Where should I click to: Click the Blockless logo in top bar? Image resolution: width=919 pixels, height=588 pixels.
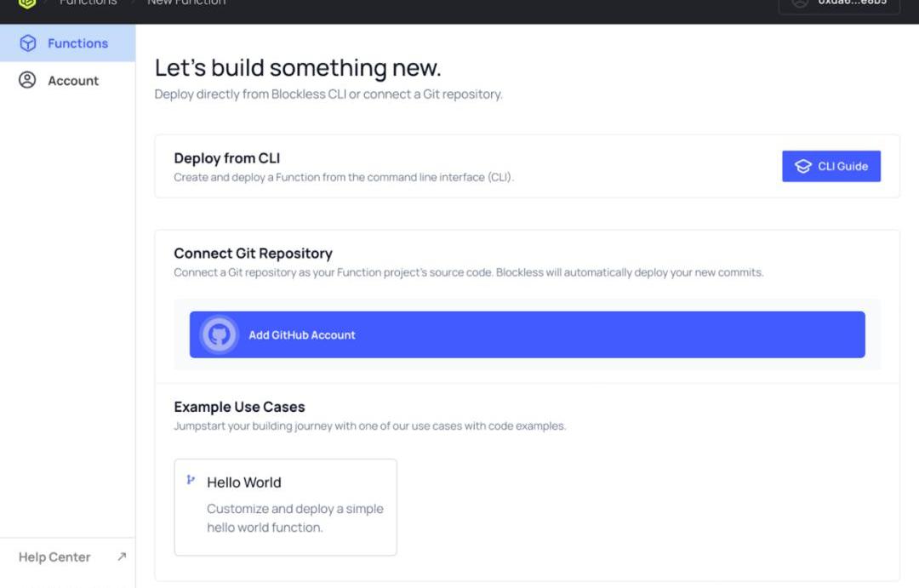[27, 3]
